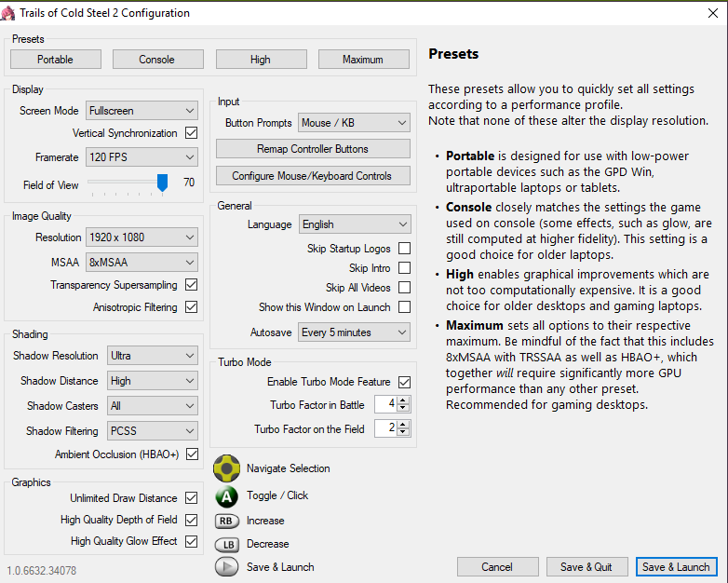Open the Autosave interval dropdown

(x=355, y=332)
